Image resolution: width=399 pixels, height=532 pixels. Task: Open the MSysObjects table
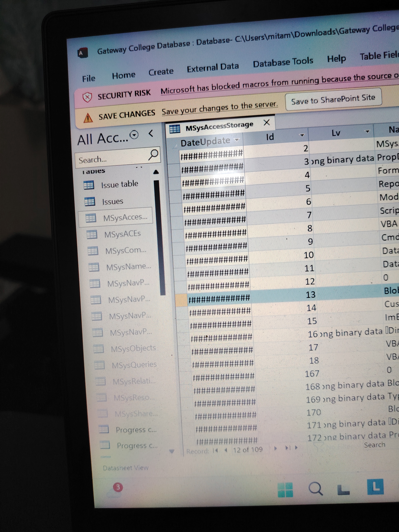click(133, 348)
